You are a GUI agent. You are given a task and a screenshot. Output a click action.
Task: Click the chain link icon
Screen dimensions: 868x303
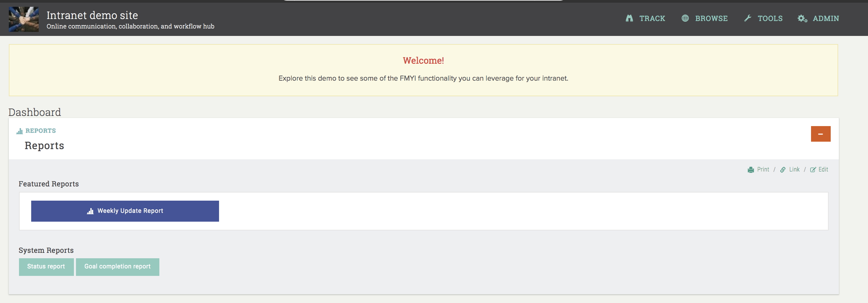pyautogui.click(x=783, y=170)
